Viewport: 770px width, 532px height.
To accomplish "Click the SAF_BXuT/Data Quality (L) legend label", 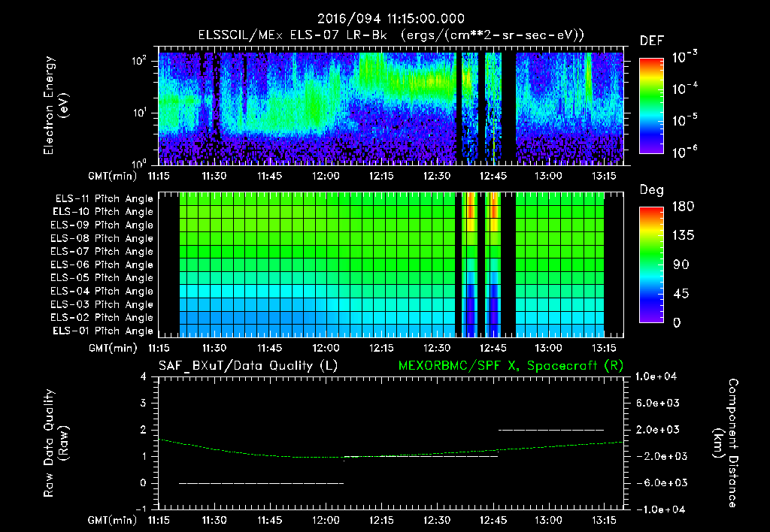I will [x=248, y=366].
